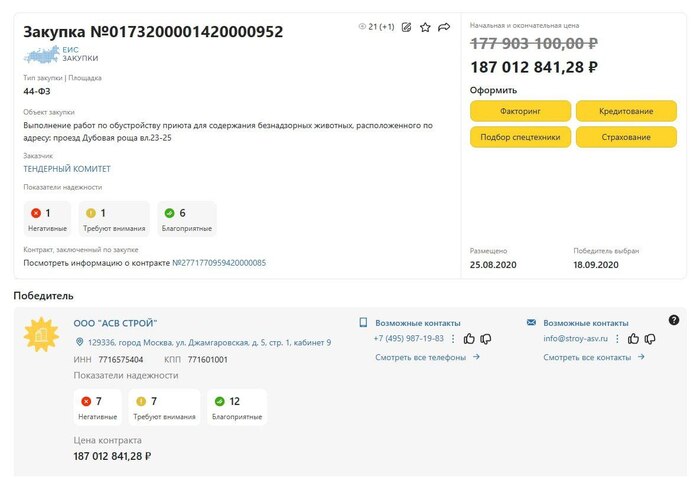Image resolution: width=700 pixels, height=490 pixels.
Task: Thumbs down the phone number contact
Action: point(485,339)
